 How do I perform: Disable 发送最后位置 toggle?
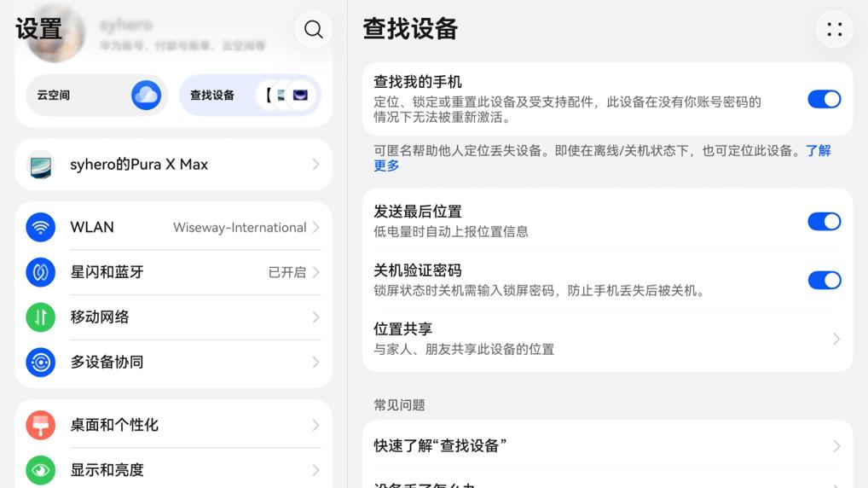click(825, 222)
